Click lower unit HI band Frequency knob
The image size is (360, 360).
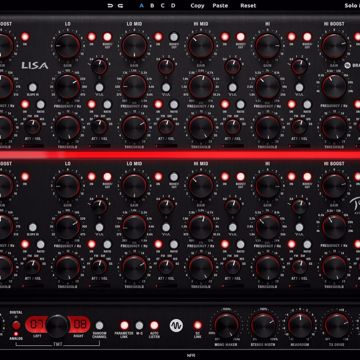[268, 227]
